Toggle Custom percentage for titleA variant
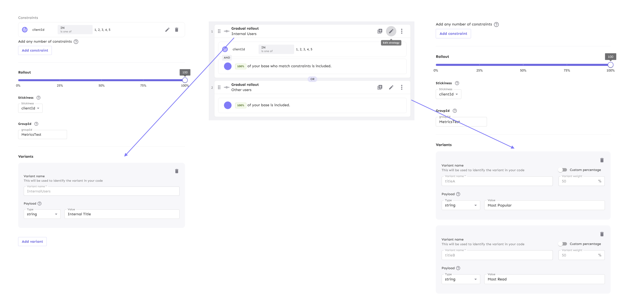This screenshot has width=644, height=304. pyautogui.click(x=563, y=170)
